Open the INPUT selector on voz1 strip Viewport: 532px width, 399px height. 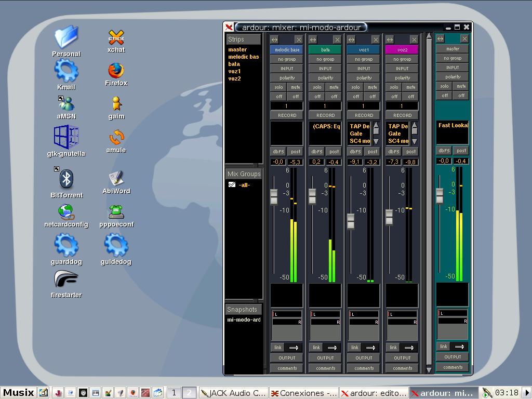coord(364,69)
